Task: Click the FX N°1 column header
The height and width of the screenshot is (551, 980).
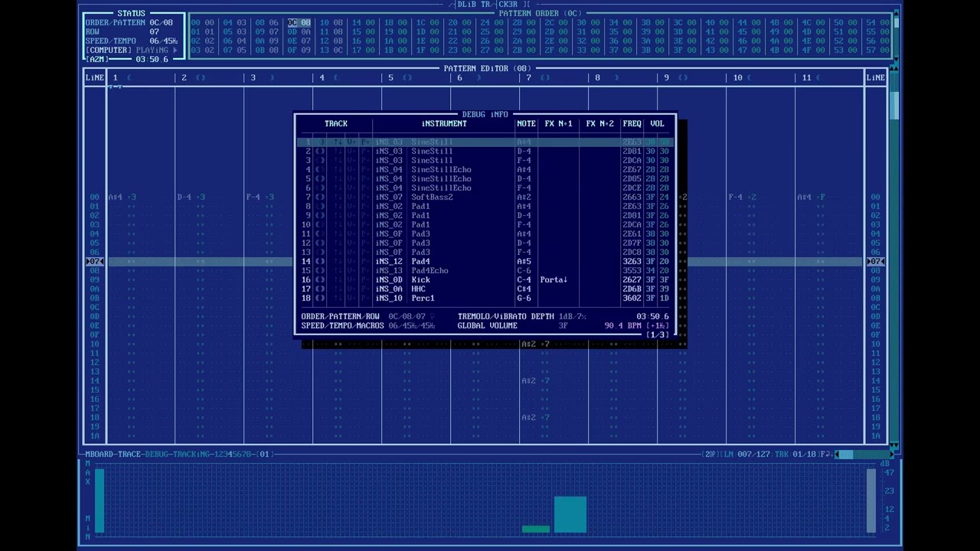Action: [558, 124]
